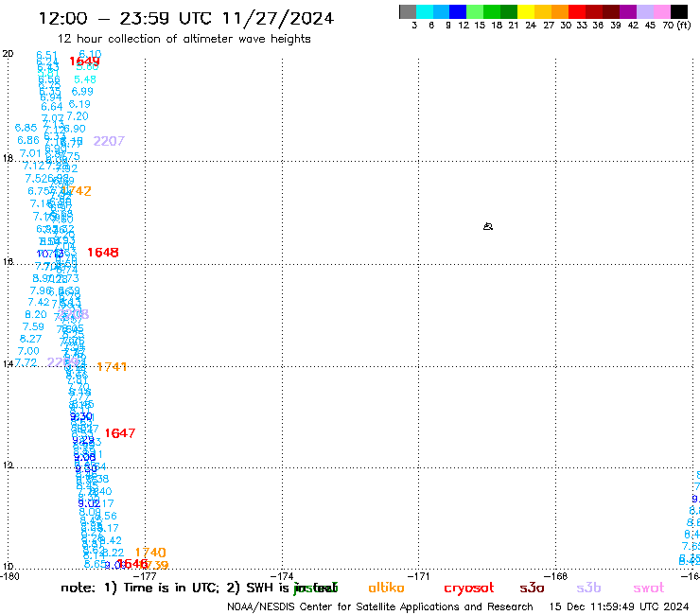Screen dimensions: 700x615
Task: Click the NOAA/NESDIS Center credit line
Action: [380, 607]
